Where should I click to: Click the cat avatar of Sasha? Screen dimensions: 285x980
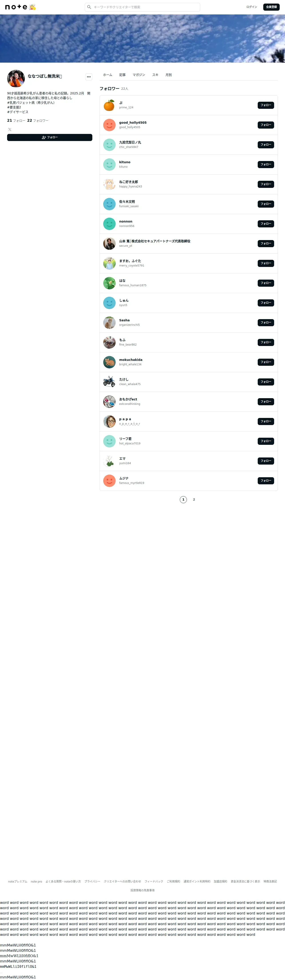[x=109, y=323]
